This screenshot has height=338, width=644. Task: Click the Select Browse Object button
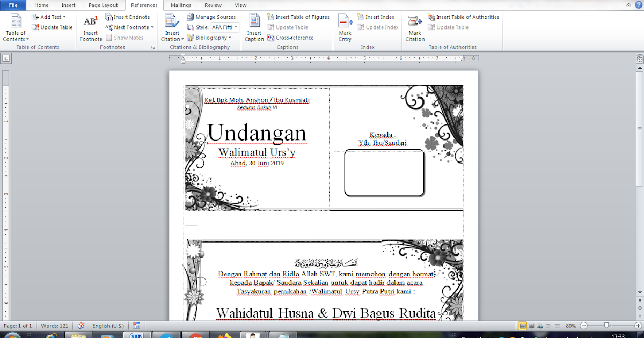[x=639, y=308]
